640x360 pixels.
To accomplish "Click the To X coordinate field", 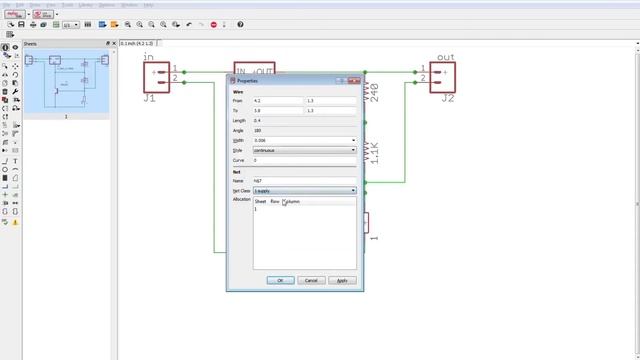I will click(x=278, y=111).
